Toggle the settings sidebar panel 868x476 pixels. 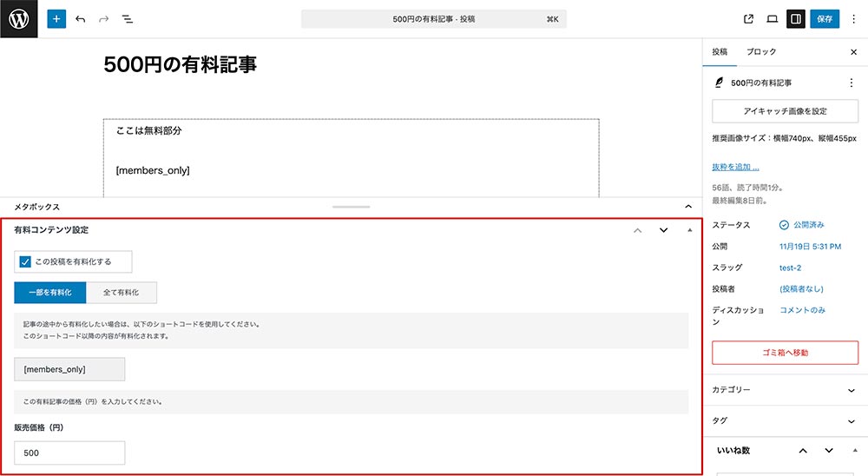coord(796,19)
